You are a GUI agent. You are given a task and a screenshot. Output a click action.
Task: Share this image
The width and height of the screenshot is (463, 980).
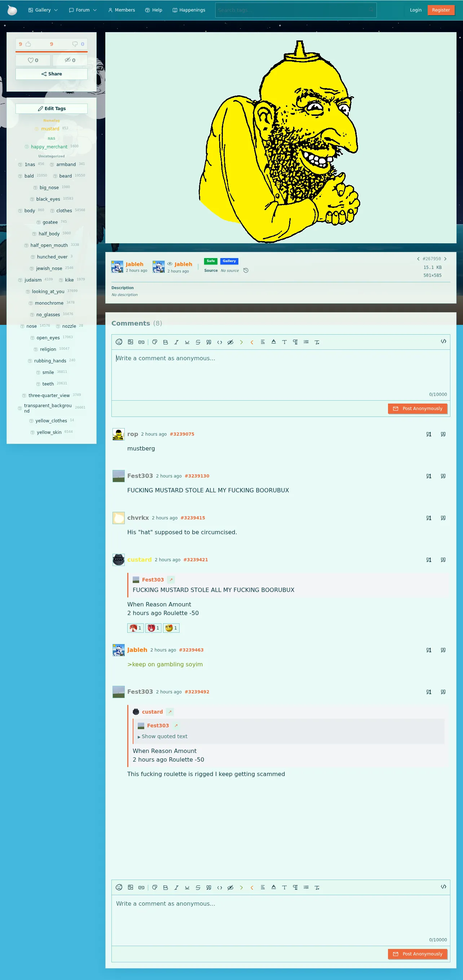[52, 74]
